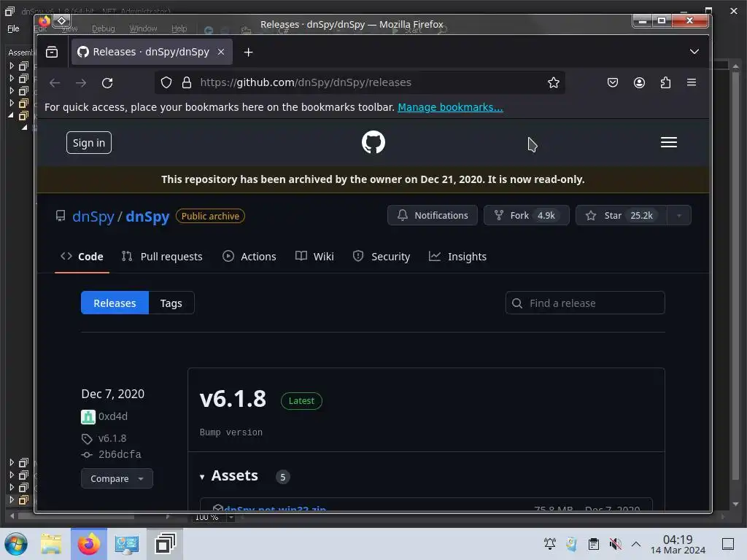Open dnSpy Window menu
Viewport: 747px width, 560px height.
tap(143, 28)
